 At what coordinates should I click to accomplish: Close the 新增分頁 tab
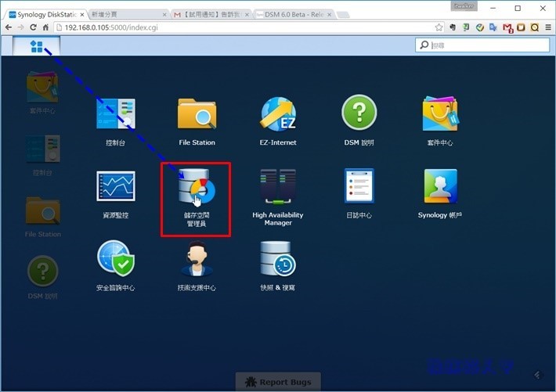[x=164, y=15]
